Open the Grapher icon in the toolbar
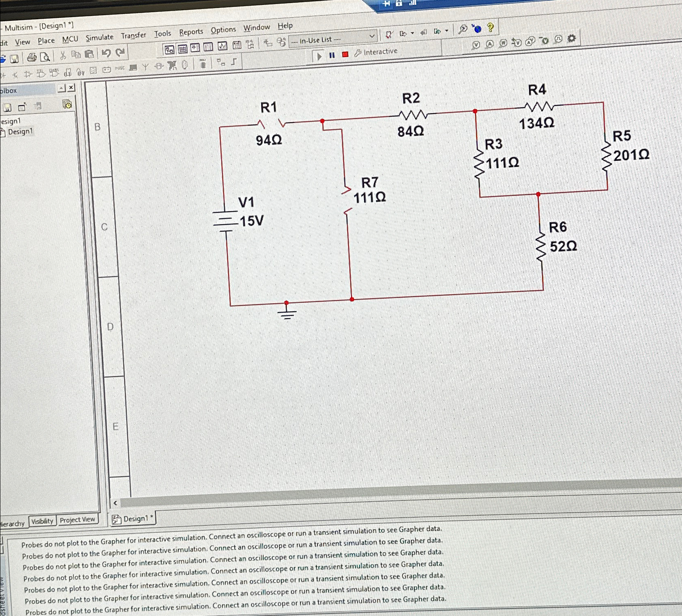The image size is (682, 616). [x=222, y=46]
